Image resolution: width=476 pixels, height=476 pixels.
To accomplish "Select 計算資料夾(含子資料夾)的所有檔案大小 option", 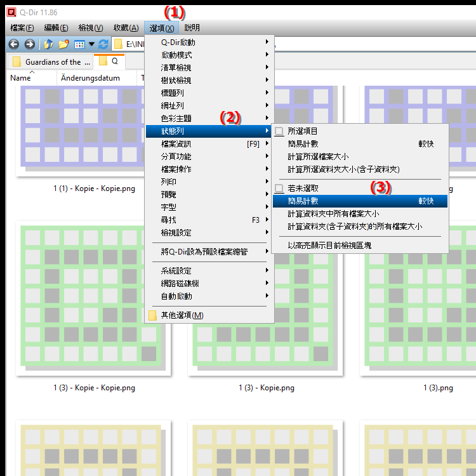I will click(x=360, y=227).
